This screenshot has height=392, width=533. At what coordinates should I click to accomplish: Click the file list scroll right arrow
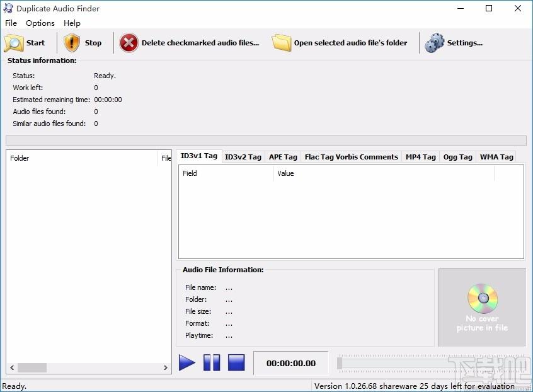pos(166,367)
